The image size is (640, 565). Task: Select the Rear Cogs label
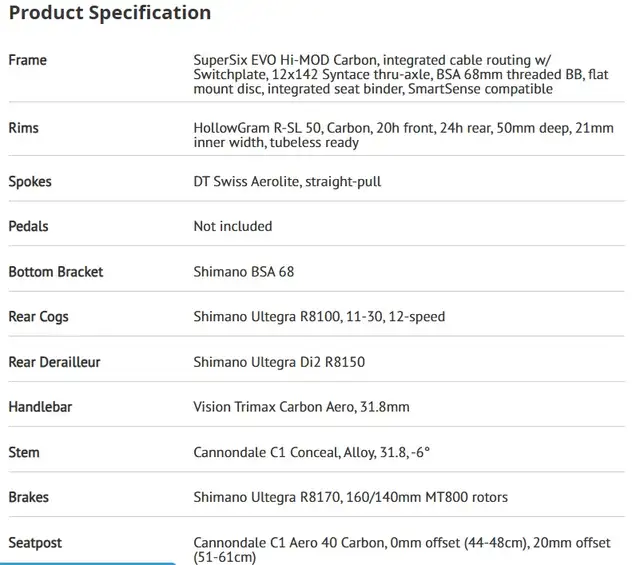38,317
